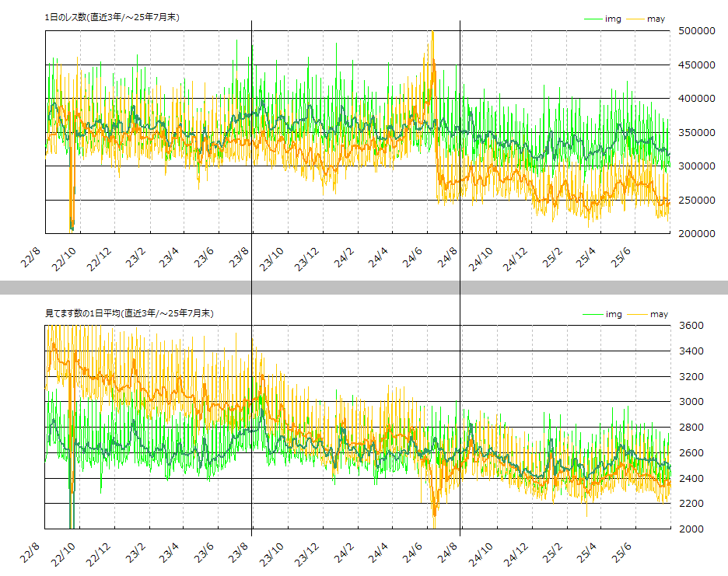
Task: Click the 2800 y-axis label in bottom chart
Action: [693, 428]
